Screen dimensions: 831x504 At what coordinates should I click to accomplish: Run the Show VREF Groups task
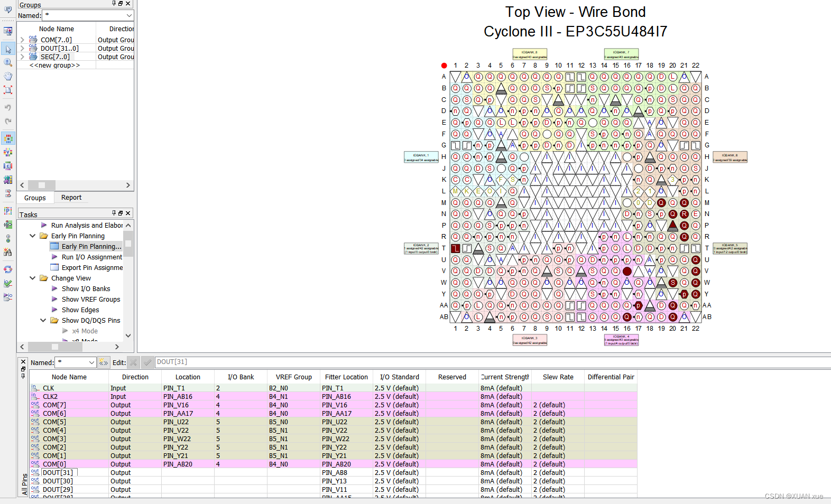point(90,299)
